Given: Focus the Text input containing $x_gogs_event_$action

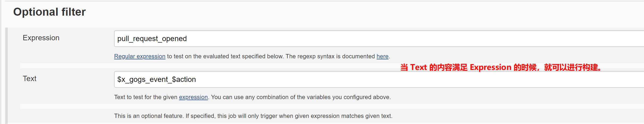Looking at the screenshot, I should 379,79.
